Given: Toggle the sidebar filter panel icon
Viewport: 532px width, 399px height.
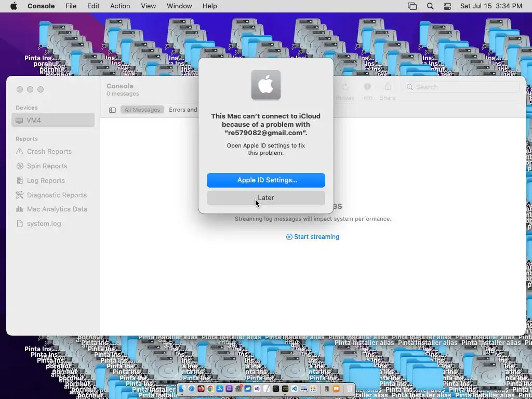Looking at the screenshot, I should point(112,110).
